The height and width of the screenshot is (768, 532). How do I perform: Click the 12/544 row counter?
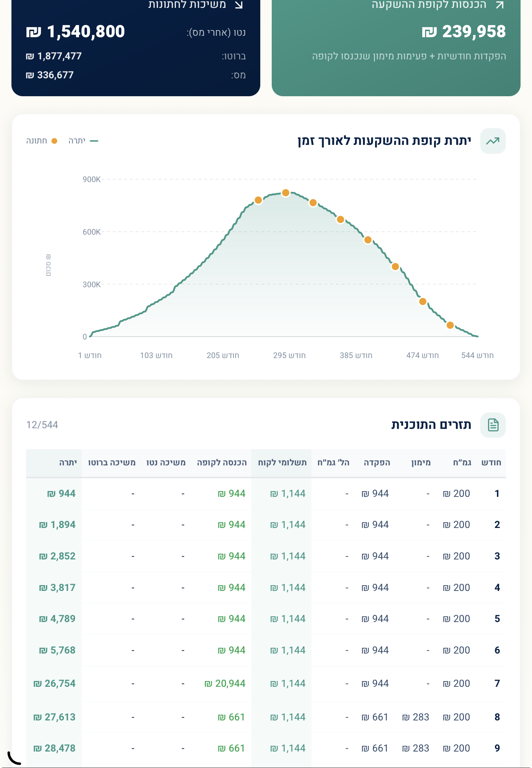click(x=42, y=425)
